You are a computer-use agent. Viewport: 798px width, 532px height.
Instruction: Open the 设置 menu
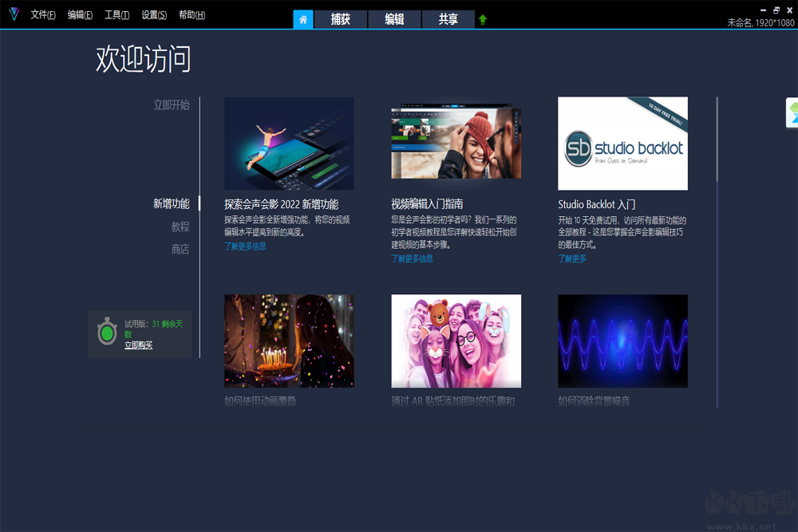pyautogui.click(x=154, y=14)
